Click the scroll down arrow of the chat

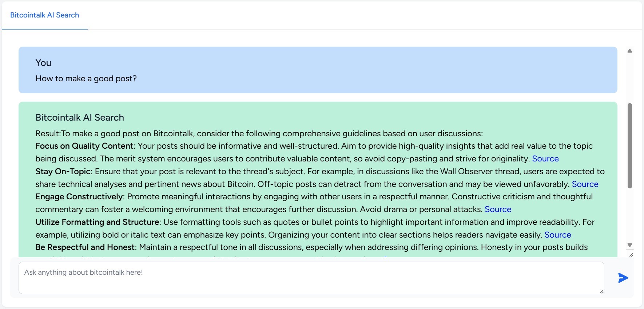(x=630, y=245)
